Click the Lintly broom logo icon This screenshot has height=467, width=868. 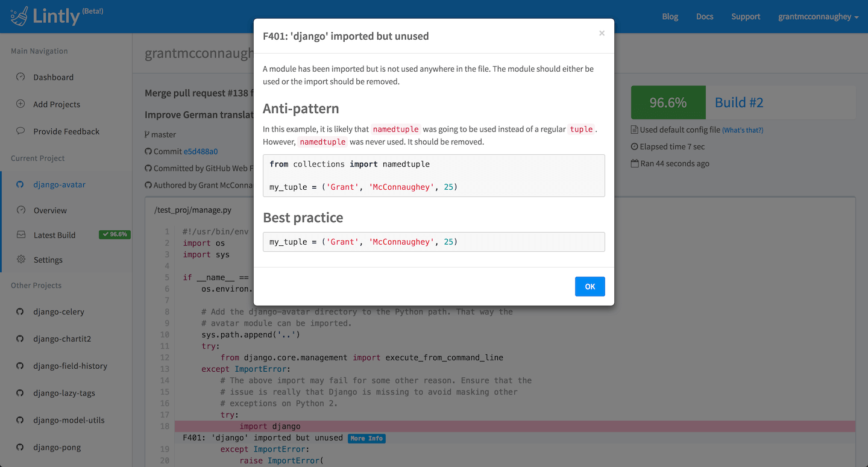(x=19, y=16)
